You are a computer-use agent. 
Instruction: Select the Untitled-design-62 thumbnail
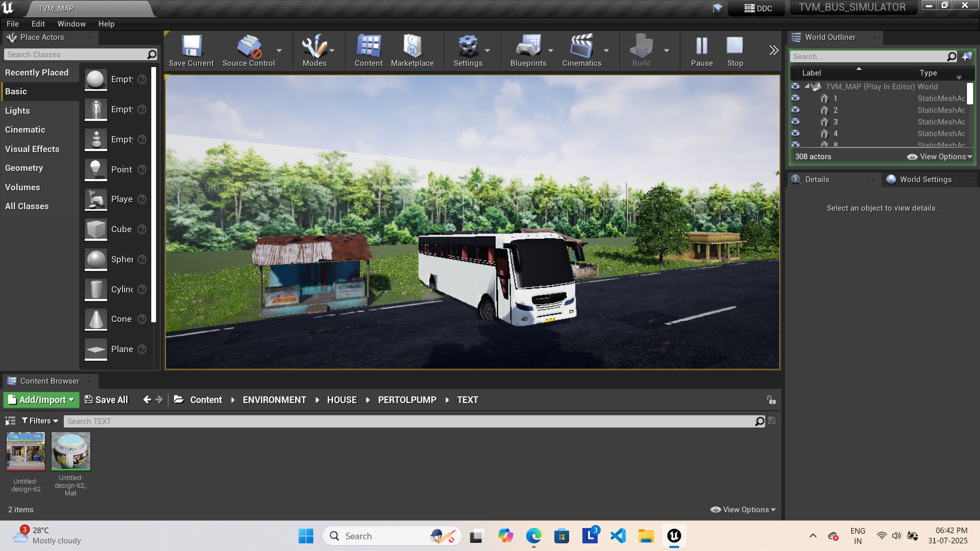pyautogui.click(x=26, y=451)
